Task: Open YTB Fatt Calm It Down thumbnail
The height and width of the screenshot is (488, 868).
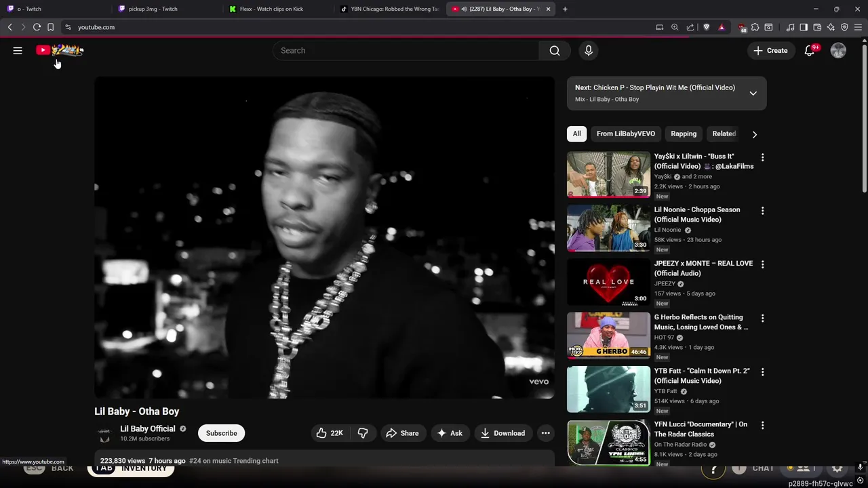Action: tap(608, 389)
